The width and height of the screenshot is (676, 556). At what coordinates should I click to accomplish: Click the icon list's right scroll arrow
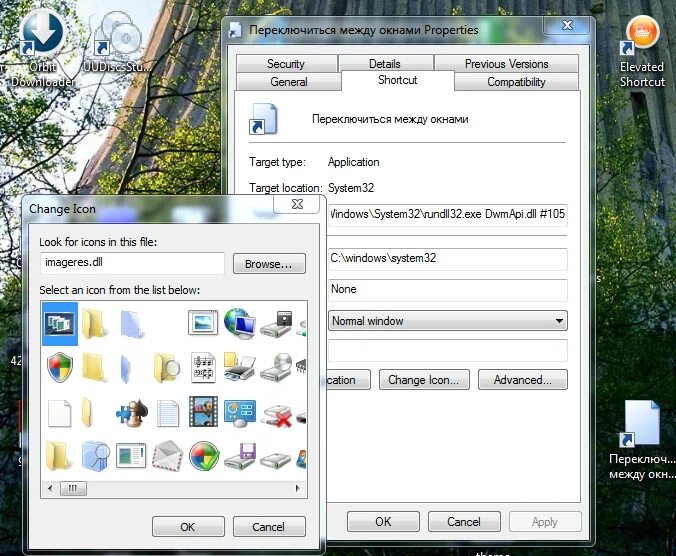297,488
